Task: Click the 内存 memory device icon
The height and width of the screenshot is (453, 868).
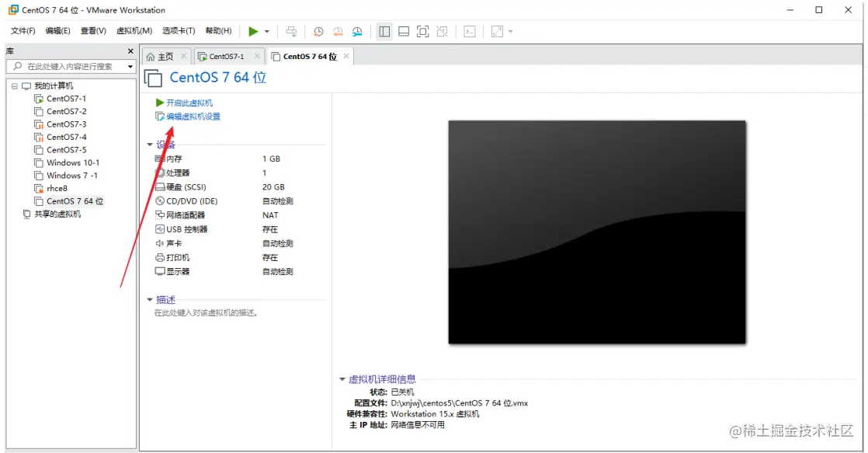Action: pyautogui.click(x=160, y=159)
